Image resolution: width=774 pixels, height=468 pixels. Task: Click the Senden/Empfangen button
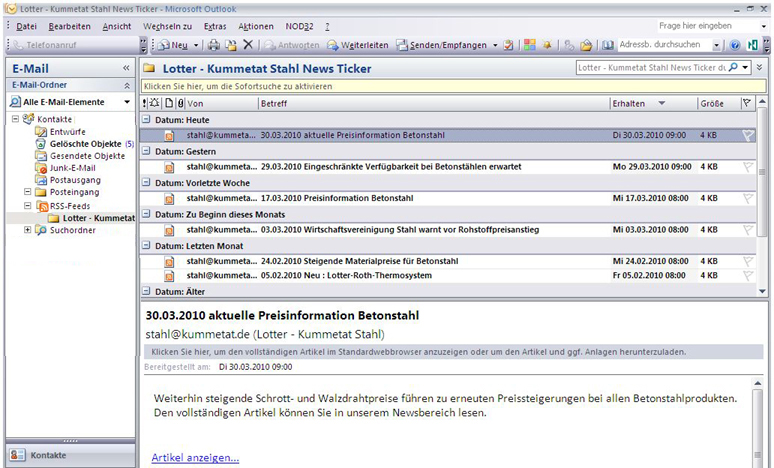pyautogui.click(x=442, y=45)
